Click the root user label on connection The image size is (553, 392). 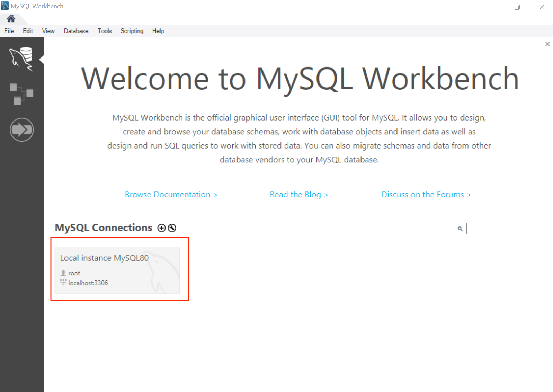pyautogui.click(x=74, y=273)
